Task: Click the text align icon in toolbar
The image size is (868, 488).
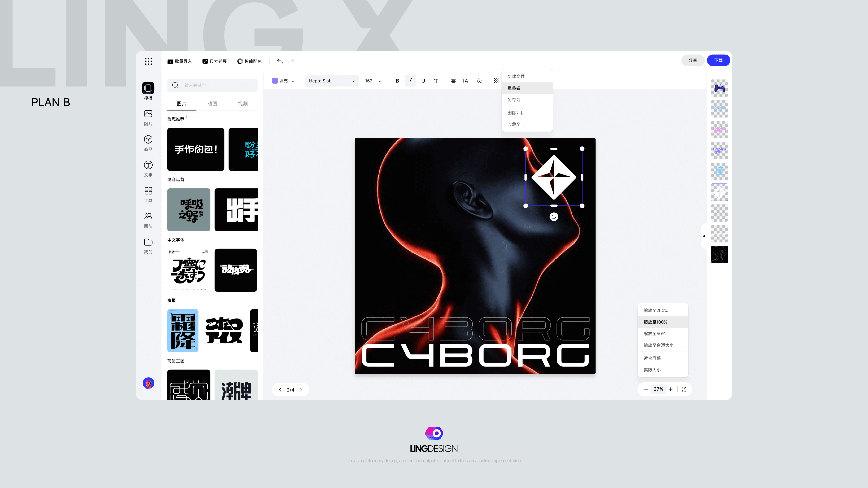Action: pos(453,81)
